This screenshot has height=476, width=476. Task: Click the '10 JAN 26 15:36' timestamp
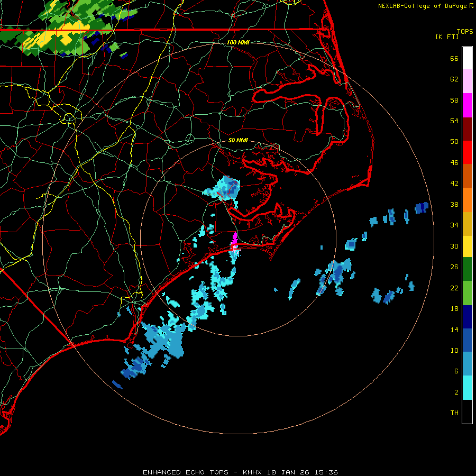[303, 472]
